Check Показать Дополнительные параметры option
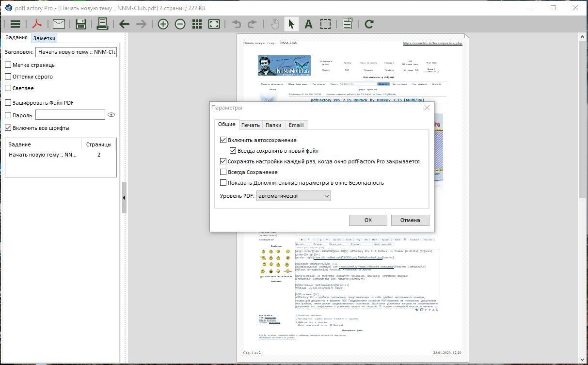 (x=223, y=182)
